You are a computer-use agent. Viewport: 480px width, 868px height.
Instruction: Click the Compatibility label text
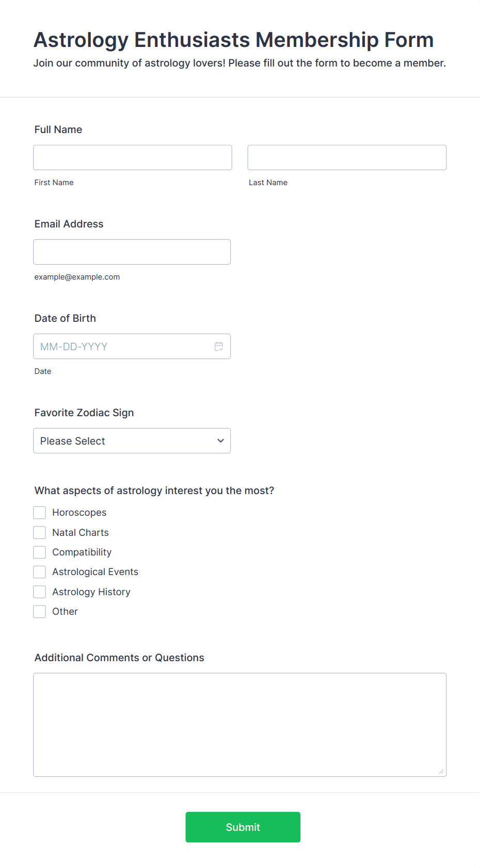tap(82, 552)
